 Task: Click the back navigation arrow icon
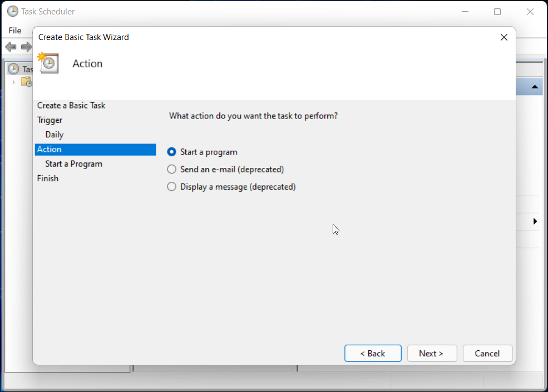[x=11, y=47]
